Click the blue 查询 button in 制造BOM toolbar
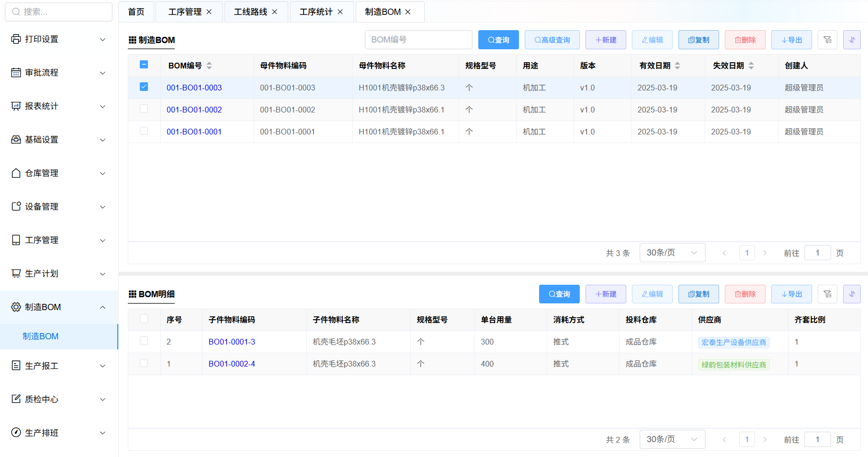 pyautogui.click(x=498, y=40)
